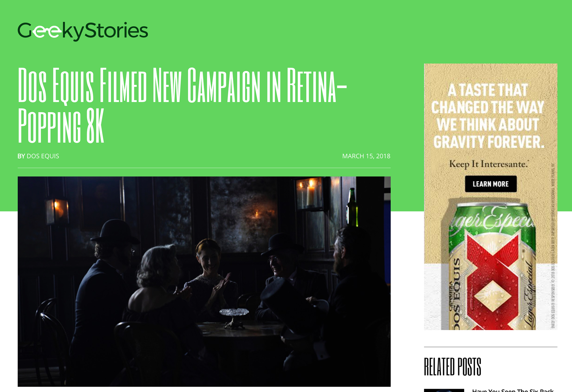Viewport: 572px width, 392px height.
Task: Open the first related post thumbnail
Action: click(x=444, y=390)
